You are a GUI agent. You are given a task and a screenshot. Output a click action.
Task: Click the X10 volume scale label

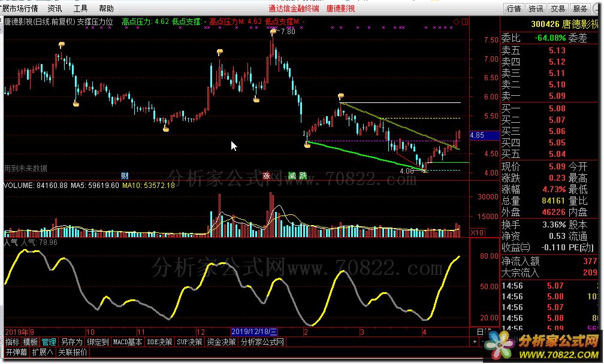tap(477, 232)
